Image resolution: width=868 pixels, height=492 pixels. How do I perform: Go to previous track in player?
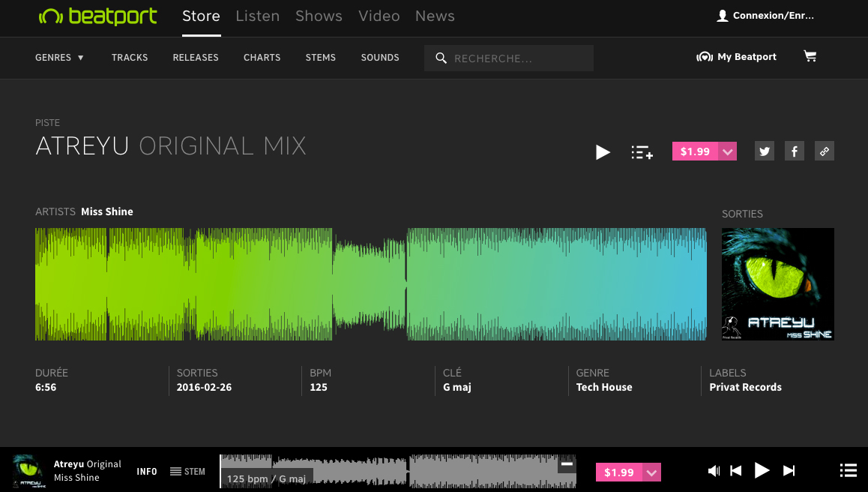click(x=736, y=471)
